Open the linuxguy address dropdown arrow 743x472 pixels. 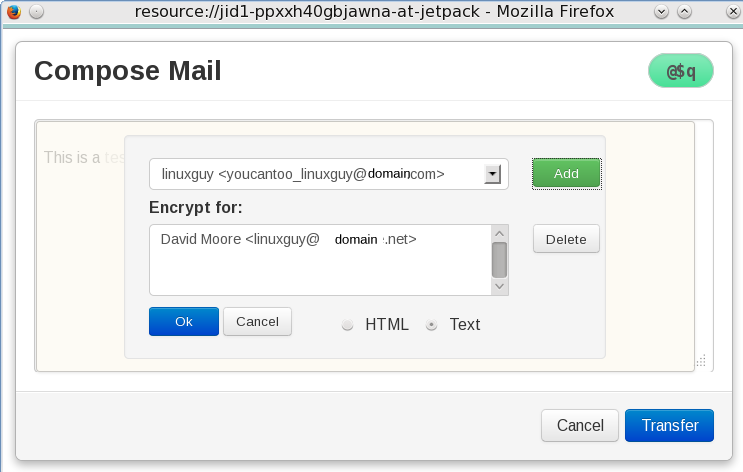[x=492, y=174]
